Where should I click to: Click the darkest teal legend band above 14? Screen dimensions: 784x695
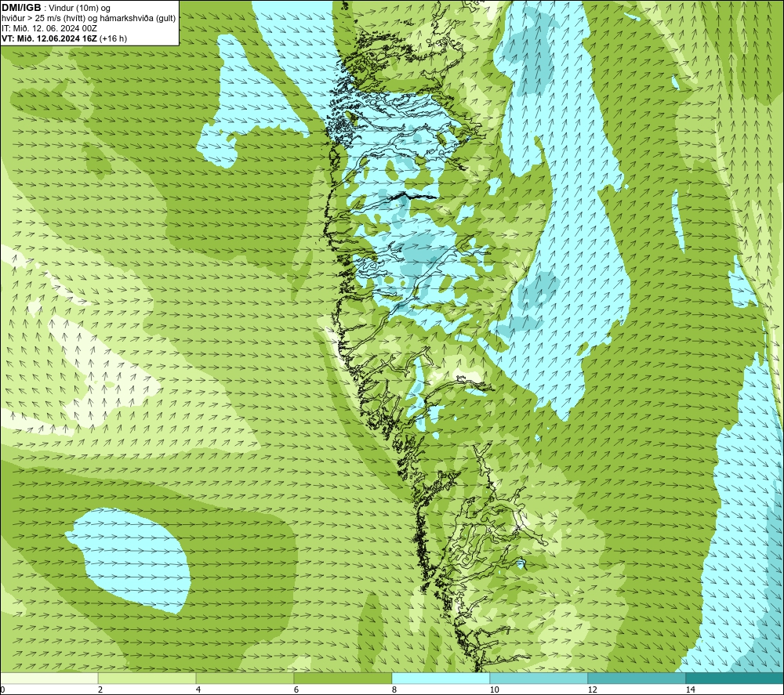[x=735, y=678]
